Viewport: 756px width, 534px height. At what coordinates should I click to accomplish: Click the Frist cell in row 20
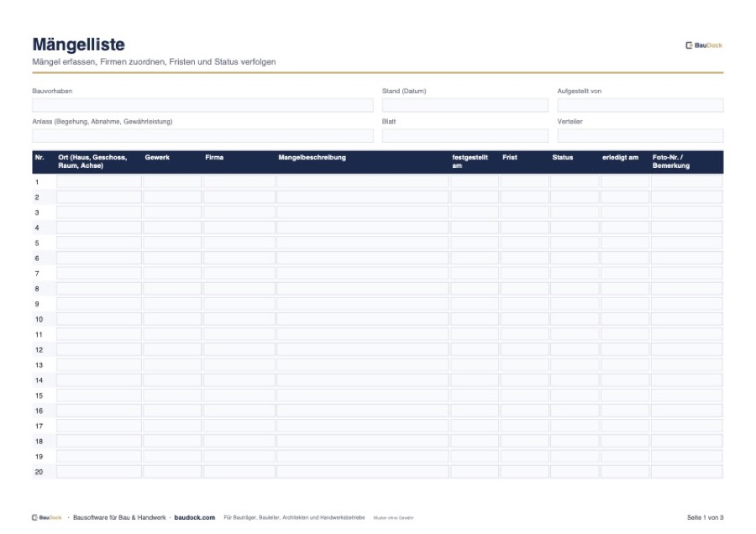click(x=524, y=472)
